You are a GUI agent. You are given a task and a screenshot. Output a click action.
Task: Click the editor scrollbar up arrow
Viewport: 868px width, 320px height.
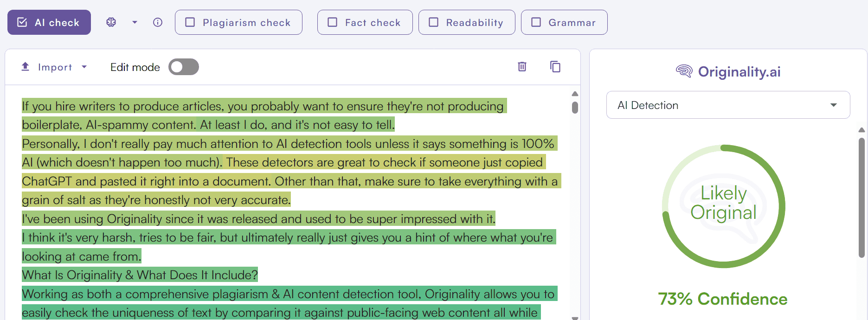(x=575, y=94)
